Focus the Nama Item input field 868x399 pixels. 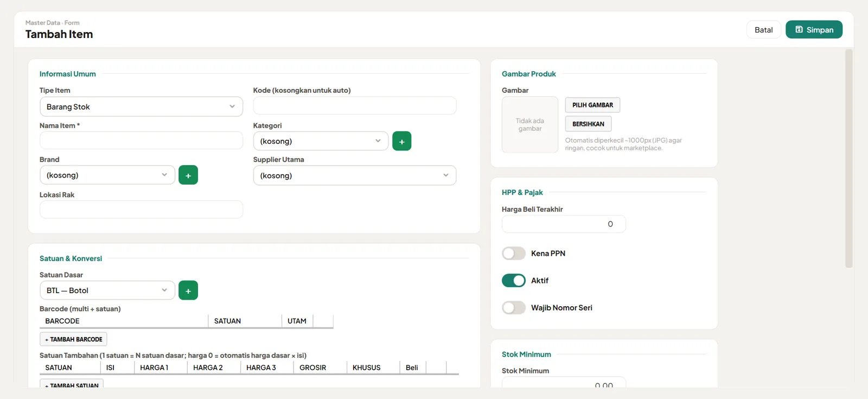tap(141, 140)
